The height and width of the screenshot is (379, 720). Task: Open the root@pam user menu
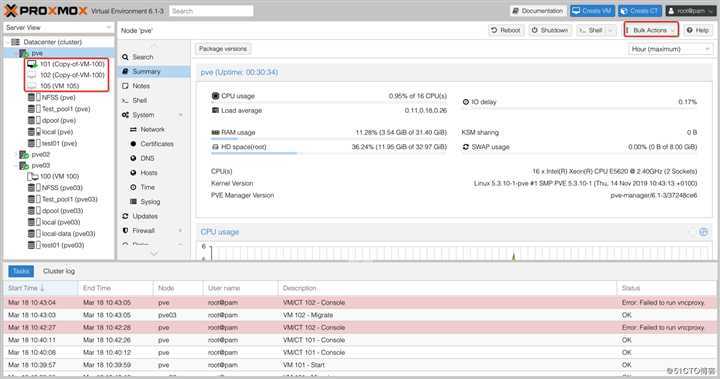click(690, 11)
